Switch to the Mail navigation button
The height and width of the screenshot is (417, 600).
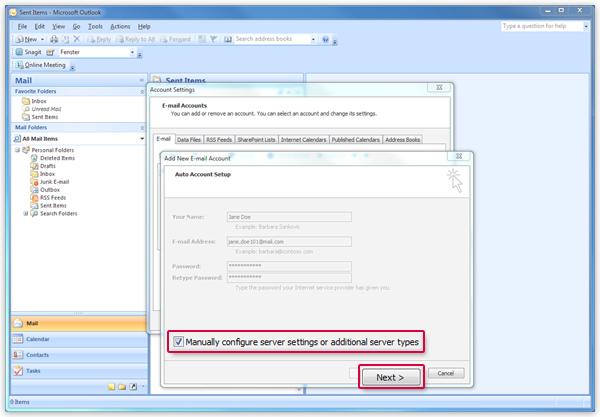pyautogui.click(x=78, y=323)
